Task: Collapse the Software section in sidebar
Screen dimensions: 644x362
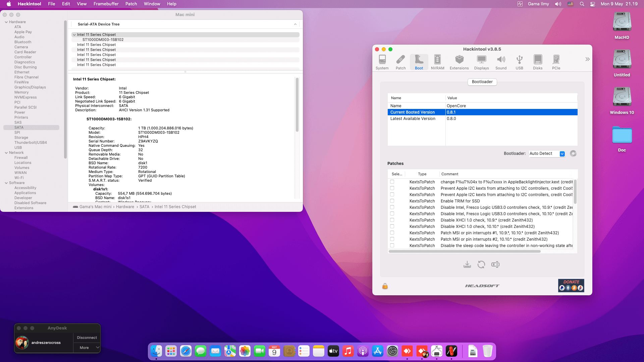Action: click(6, 183)
